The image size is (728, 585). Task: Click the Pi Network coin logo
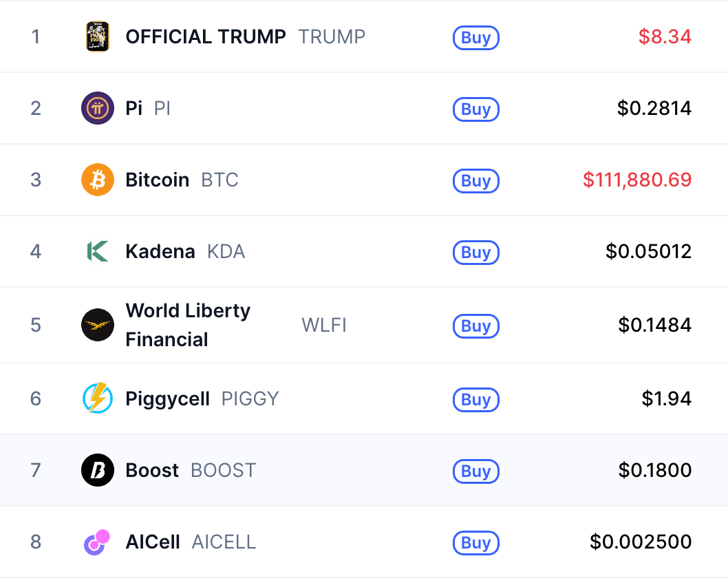[x=98, y=108]
